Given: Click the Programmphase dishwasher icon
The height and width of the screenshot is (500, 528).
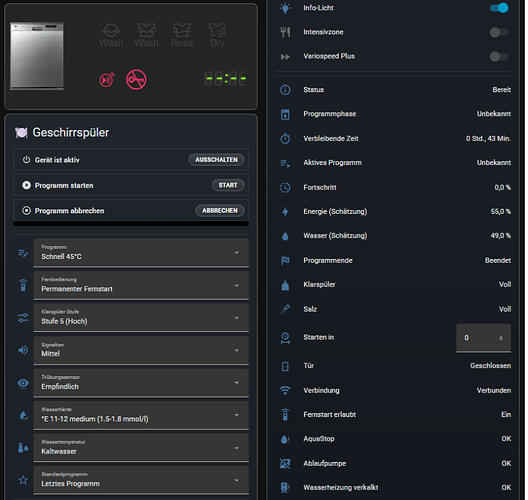Looking at the screenshot, I should 285,114.
